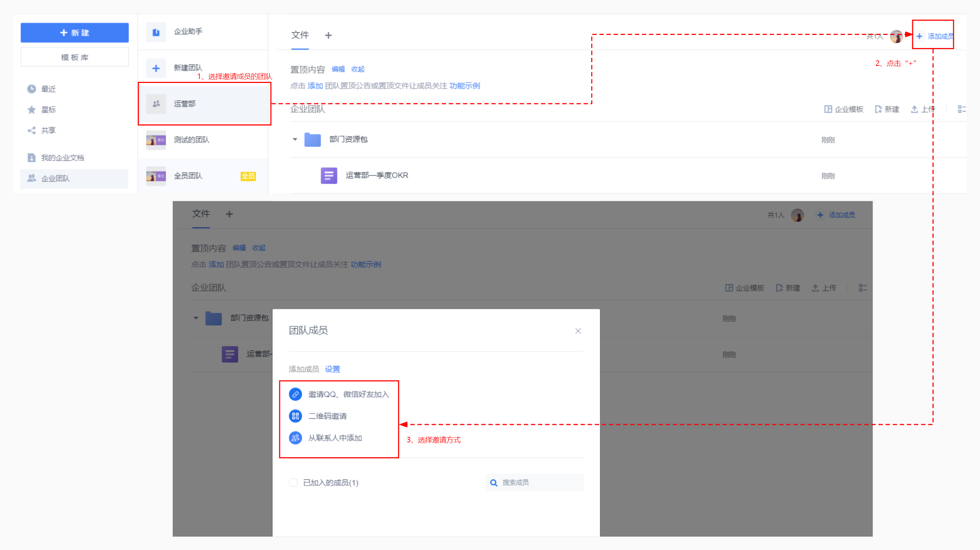Screen dimensions: 980x550
Task: Click 新建 file icon in top panel toolbar
Action: 878,109
